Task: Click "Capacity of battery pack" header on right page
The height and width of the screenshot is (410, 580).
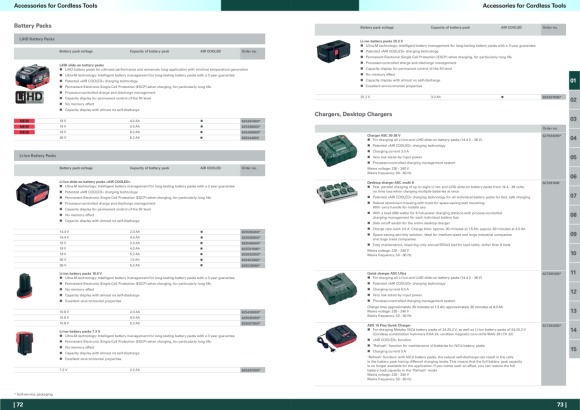Action: click(450, 27)
